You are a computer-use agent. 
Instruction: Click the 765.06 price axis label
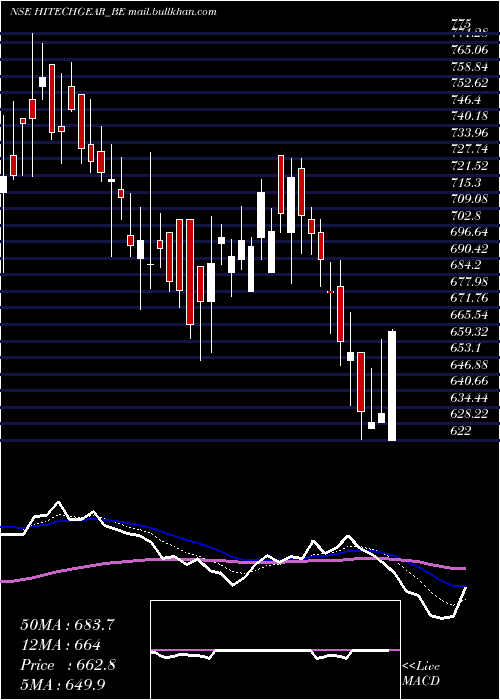point(470,50)
